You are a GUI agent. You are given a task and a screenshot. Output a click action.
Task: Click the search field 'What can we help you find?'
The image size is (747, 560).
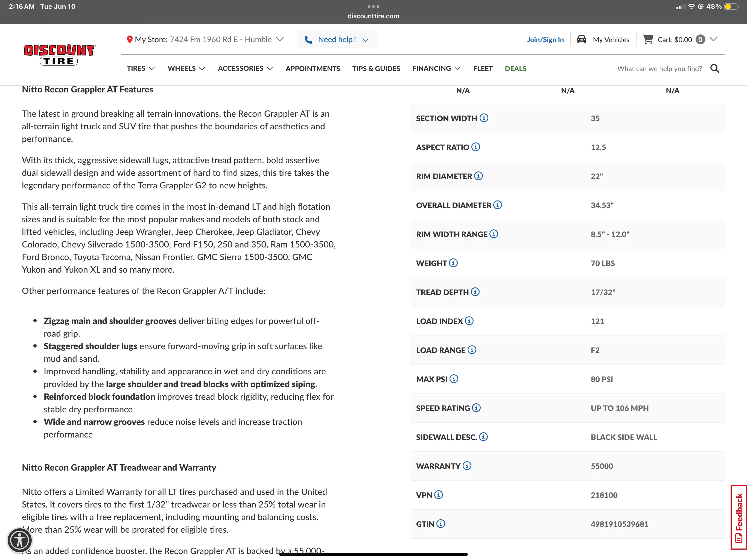tap(660, 69)
